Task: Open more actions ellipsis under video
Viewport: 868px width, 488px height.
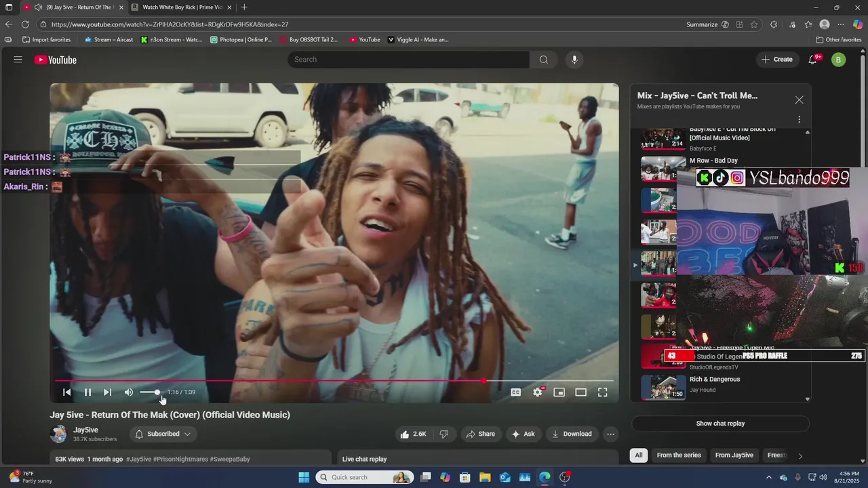Action: click(611, 434)
